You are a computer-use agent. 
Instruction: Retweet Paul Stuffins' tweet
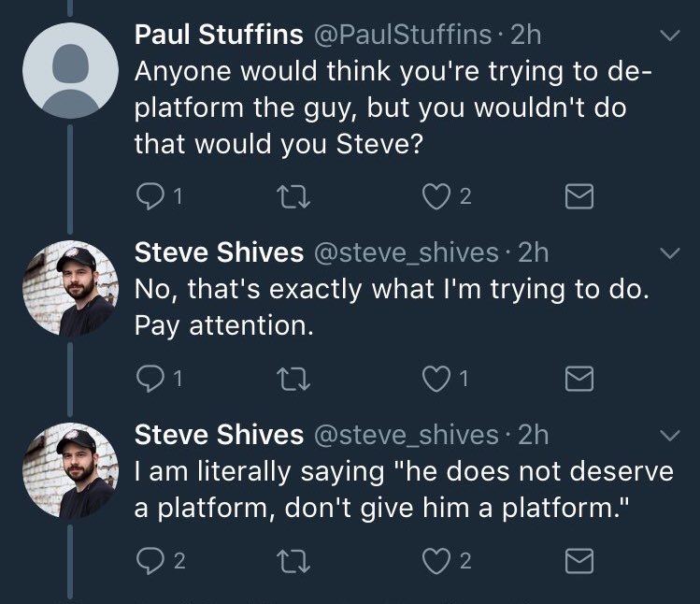pos(293,197)
